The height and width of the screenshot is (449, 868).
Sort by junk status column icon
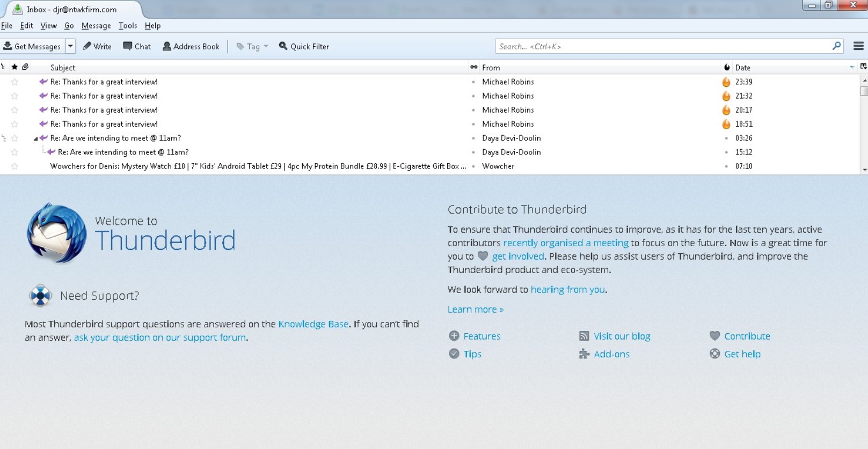[727, 67]
